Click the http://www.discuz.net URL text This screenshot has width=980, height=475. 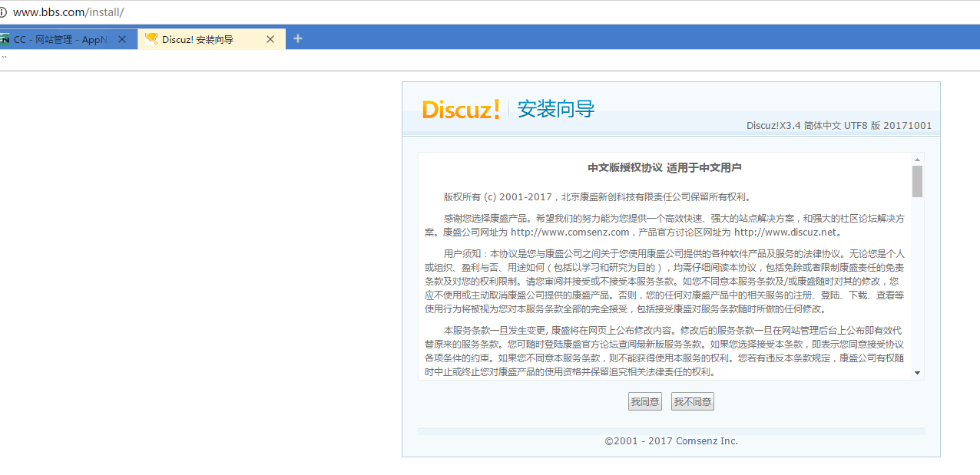(x=785, y=233)
